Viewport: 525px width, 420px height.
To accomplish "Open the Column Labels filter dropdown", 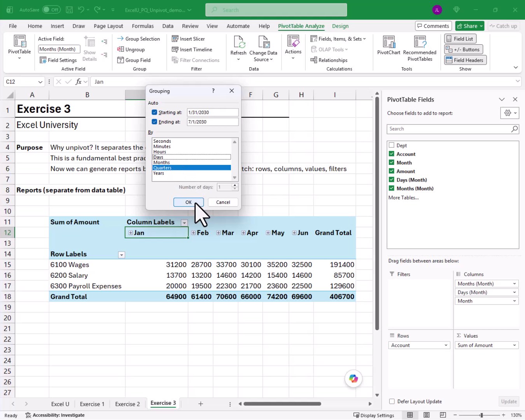I will click(x=184, y=222).
